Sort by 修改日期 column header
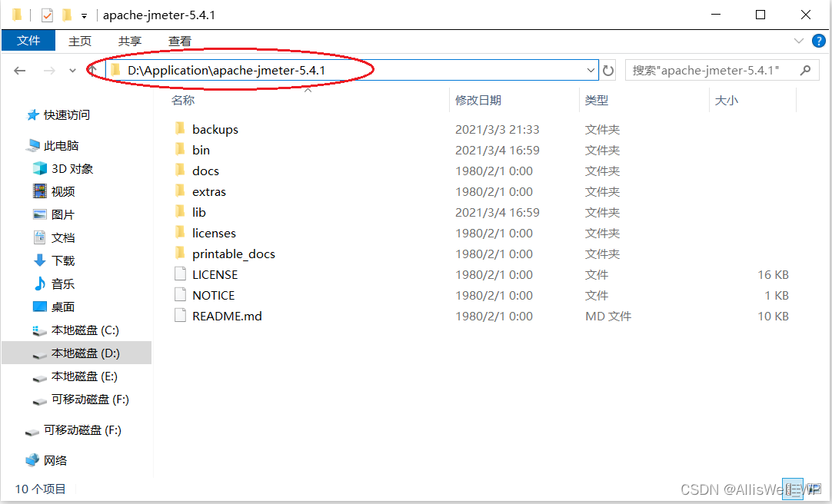 (478, 100)
